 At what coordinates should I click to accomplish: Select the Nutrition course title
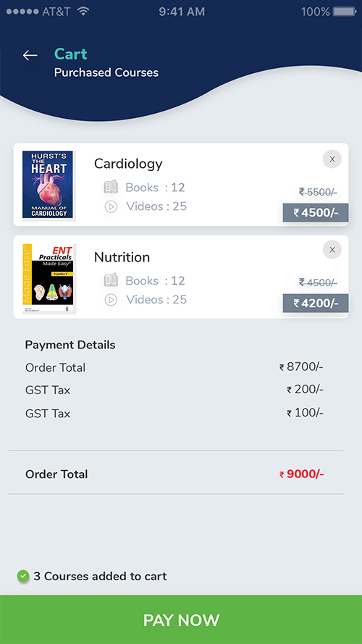point(122,257)
